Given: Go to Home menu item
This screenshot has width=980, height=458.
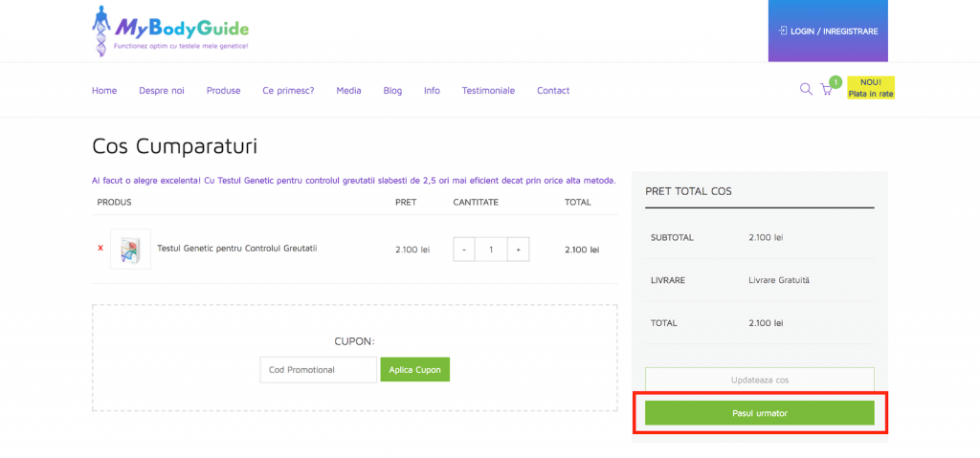Looking at the screenshot, I should 104,91.
